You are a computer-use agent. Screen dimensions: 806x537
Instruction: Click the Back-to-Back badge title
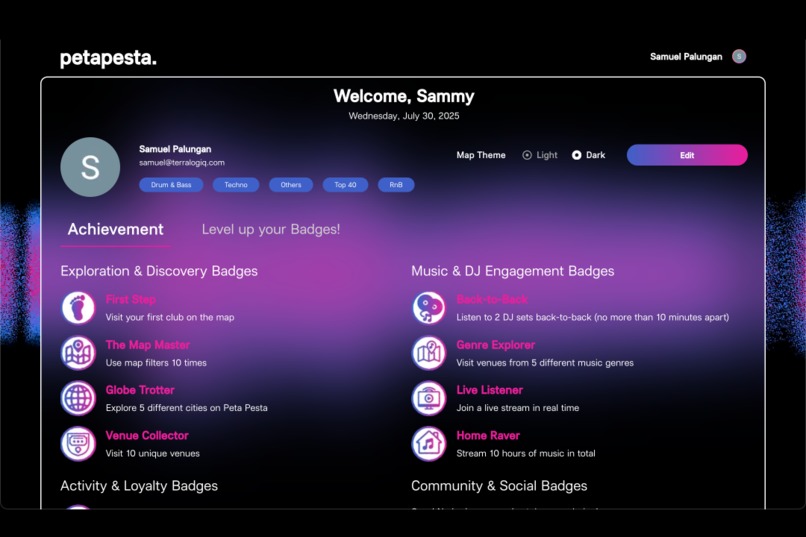pos(492,300)
